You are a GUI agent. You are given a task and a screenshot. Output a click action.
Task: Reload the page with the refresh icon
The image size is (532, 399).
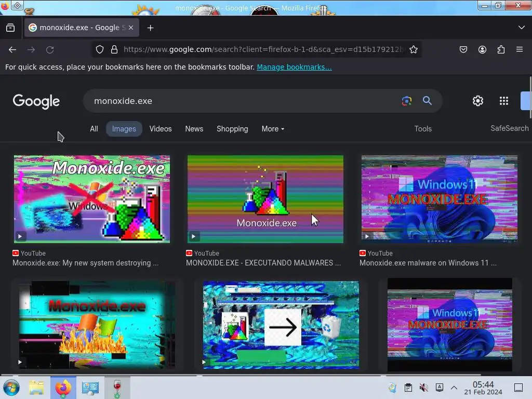50,49
